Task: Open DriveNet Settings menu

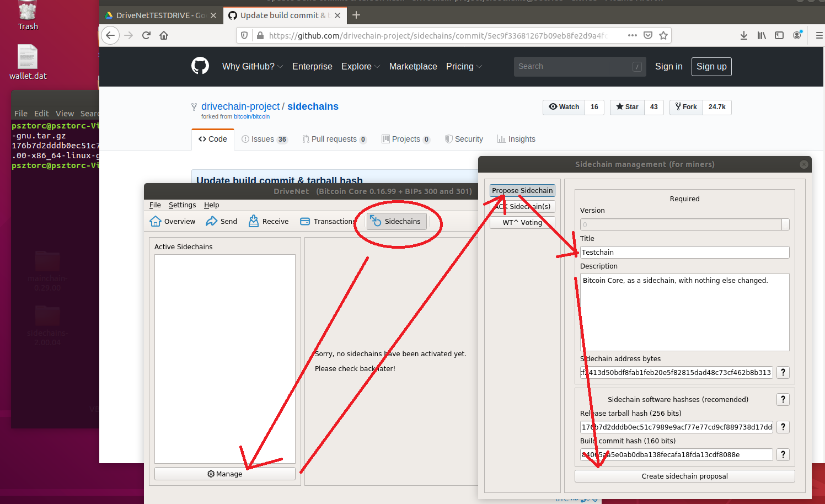Action: point(182,205)
